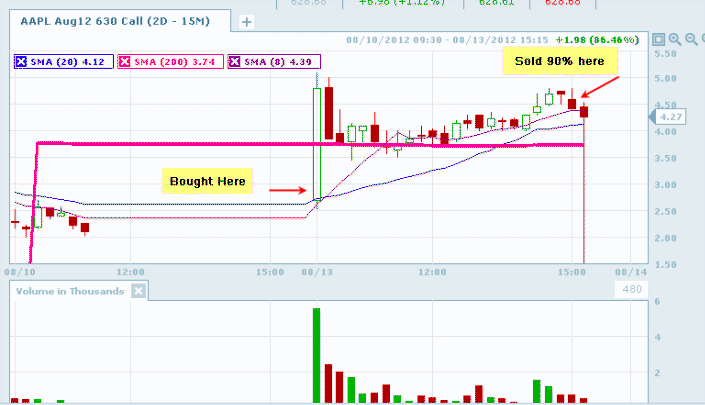
Task: Zoom out with minus magnifier icon
Action: pos(692,40)
